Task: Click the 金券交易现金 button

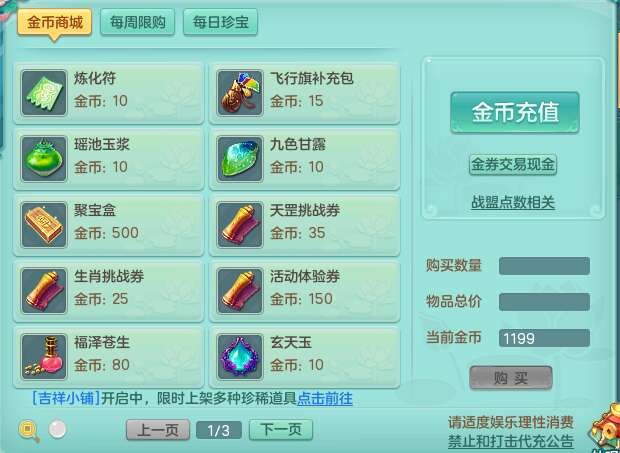Action: coord(513,164)
